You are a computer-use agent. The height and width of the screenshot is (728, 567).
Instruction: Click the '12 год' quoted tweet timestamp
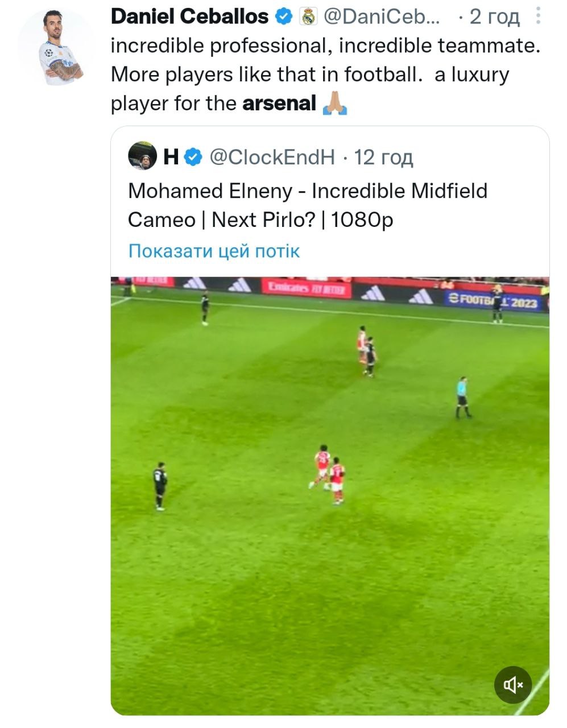[x=383, y=156]
